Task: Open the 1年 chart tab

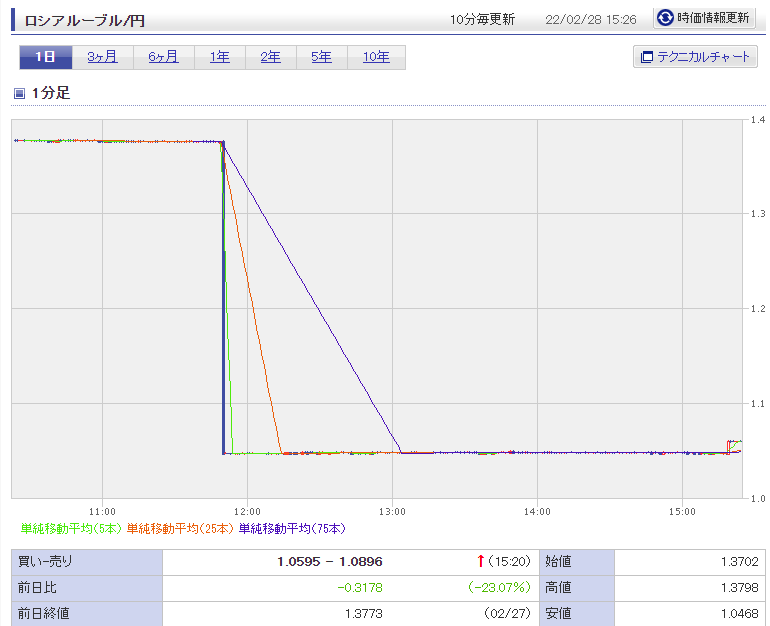Action: [220, 57]
